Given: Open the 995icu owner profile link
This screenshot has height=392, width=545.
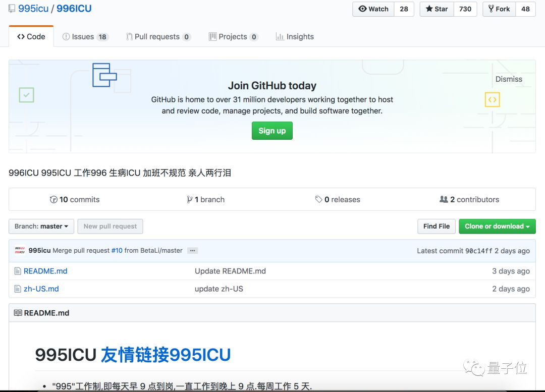Looking at the screenshot, I should click(x=33, y=9).
